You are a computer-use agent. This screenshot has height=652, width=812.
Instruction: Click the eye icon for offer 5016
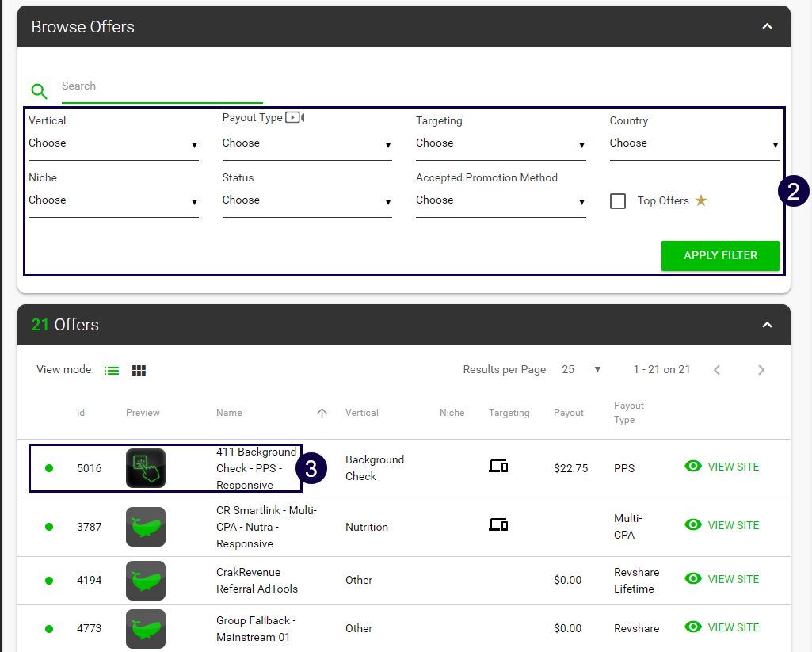pyautogui.click(x=693, y=467)
